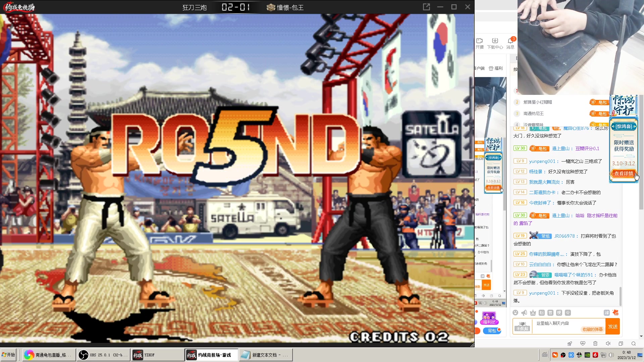Open the keyboard input icon in tray
Image resolution: width=644 pixels, height=362 pixels.
pos(545,355)
